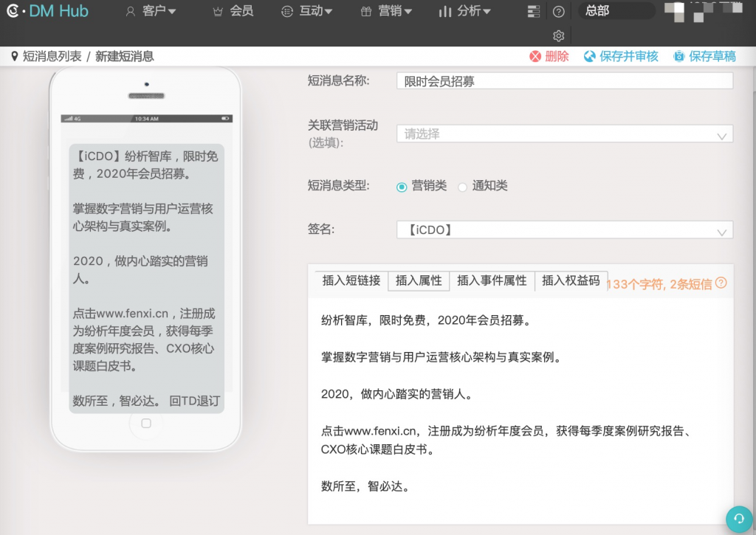This screenshot has width=756, height=535.
Task: Click 插入短链接 tab
Action: [351, 280]
